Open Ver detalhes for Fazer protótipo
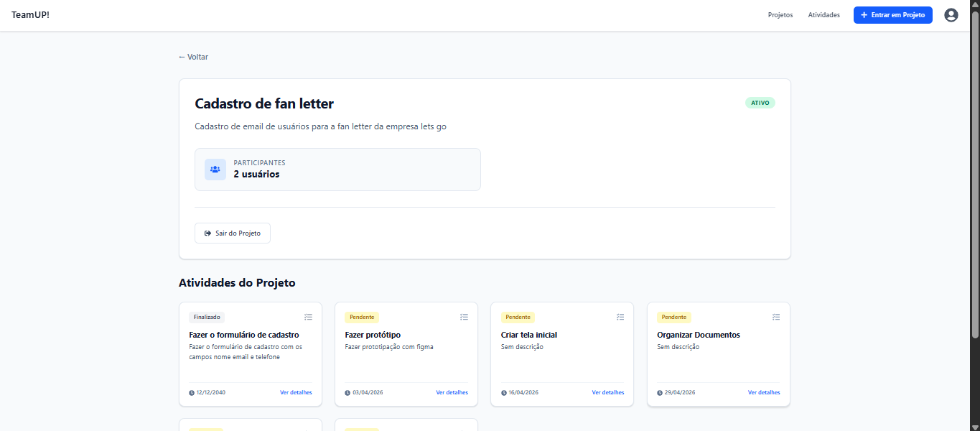 452,393
